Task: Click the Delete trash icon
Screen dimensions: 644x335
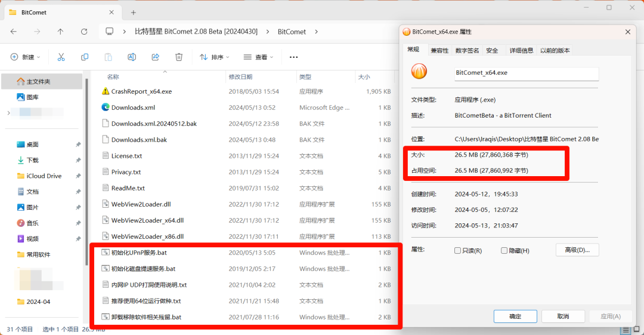Action: pos(179,57)
